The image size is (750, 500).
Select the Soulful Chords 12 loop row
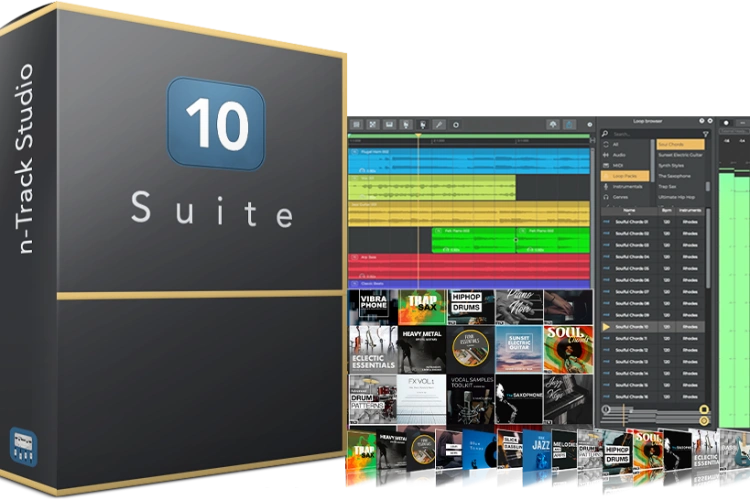pyautogui.click(x=652, y=350)
